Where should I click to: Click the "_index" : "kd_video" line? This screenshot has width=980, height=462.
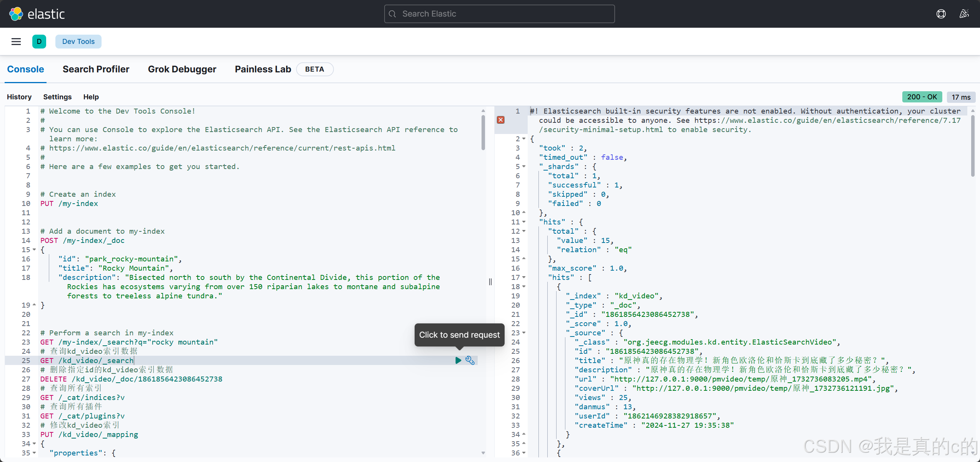point(614,296)
